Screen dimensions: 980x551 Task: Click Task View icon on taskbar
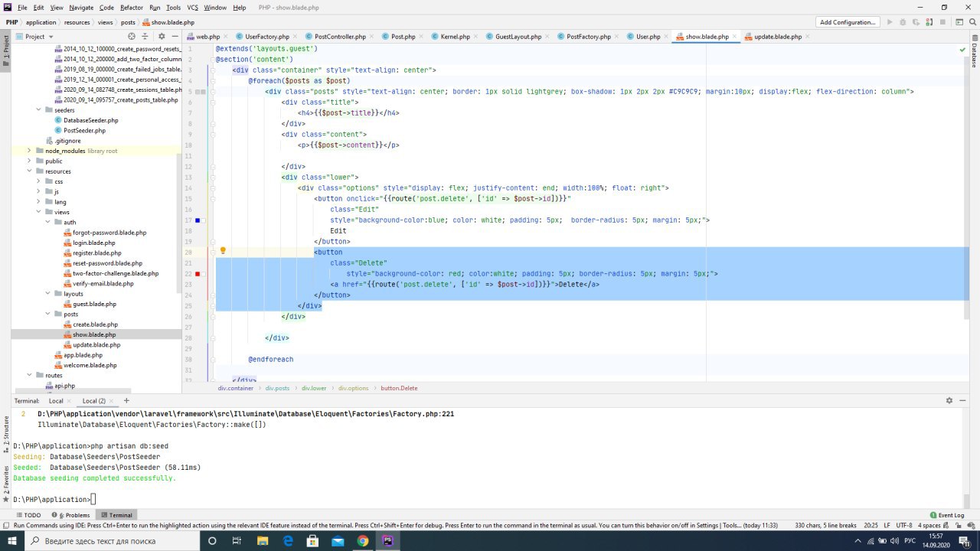click(x=237, y=540)
